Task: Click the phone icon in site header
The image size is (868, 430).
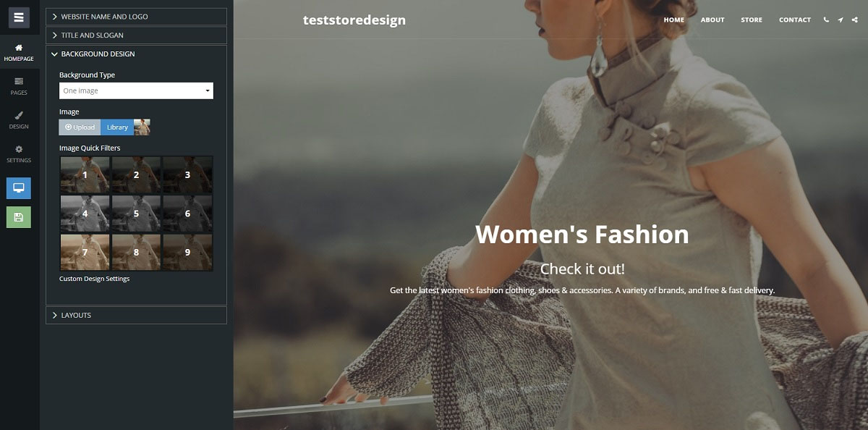Action: [x=826, y=20]
